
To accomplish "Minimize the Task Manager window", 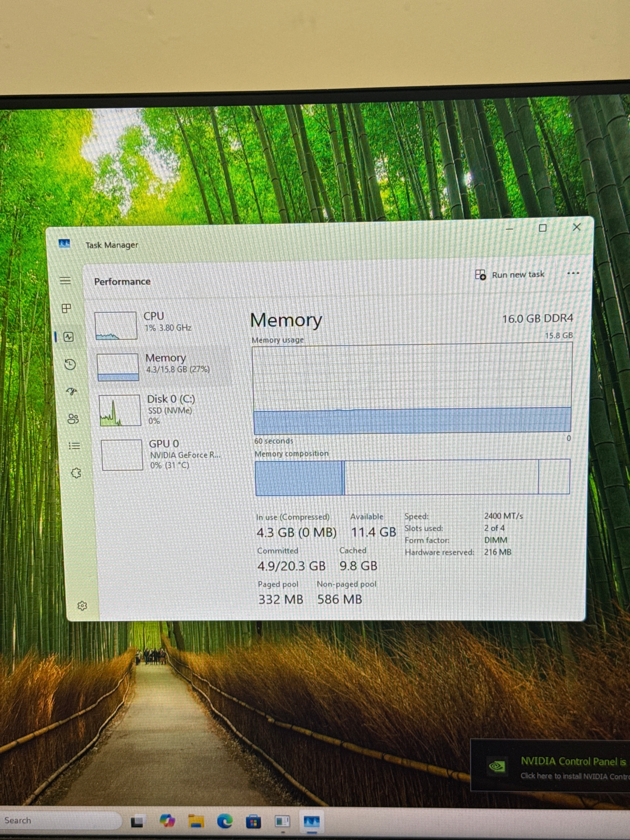I will 510,229.
